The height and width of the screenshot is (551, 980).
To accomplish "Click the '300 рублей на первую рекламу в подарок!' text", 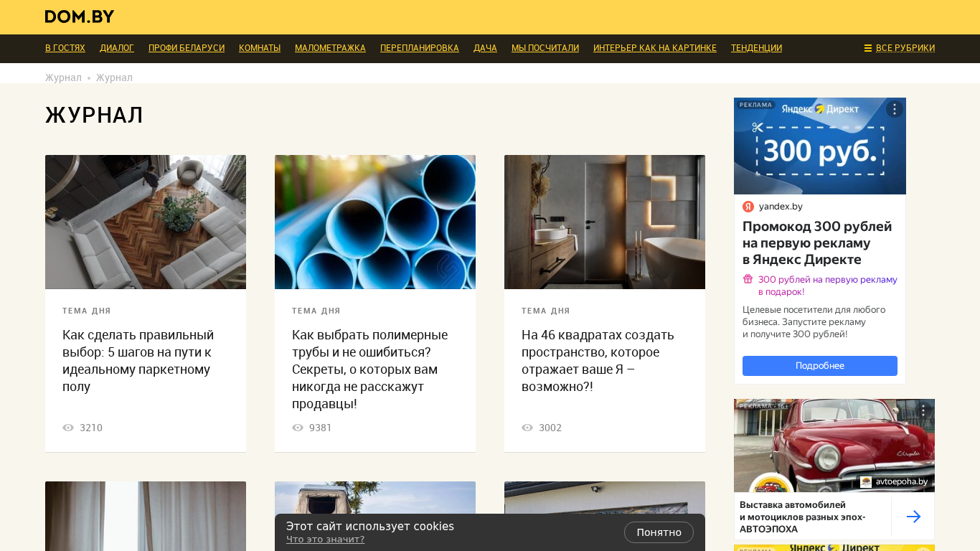I will 828,286.
